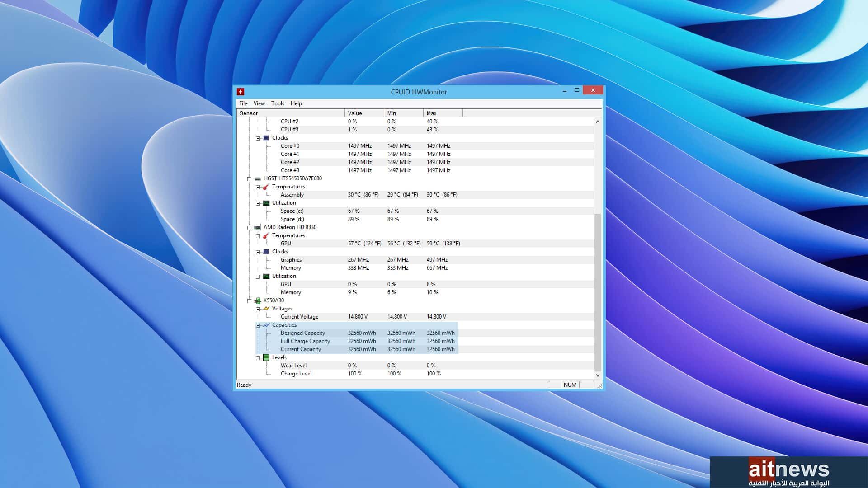
Task: Collapse the CPU Clocks node
Action: (258, 138)
